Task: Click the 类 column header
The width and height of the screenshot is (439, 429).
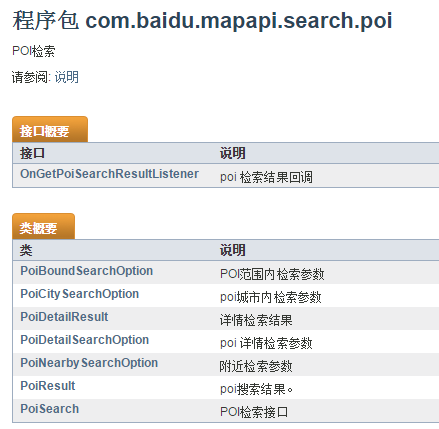Action: point(26,250)
